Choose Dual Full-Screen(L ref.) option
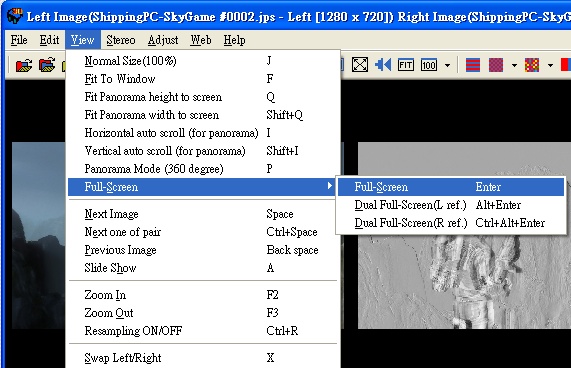571x368 pixels. (x=451, y=205)
